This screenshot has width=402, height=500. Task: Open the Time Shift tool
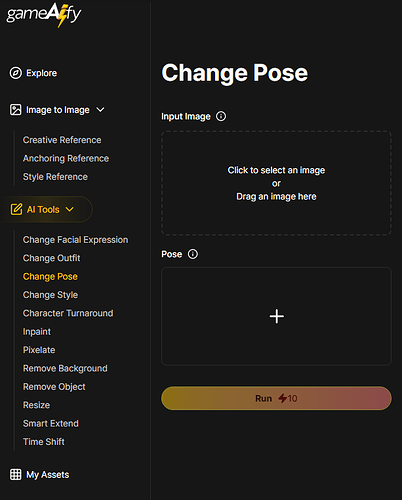point(44,442)
